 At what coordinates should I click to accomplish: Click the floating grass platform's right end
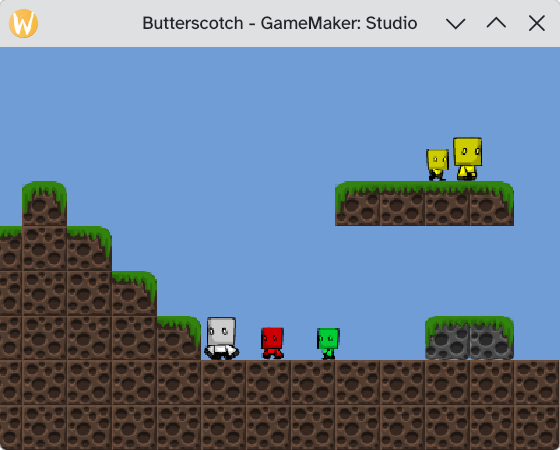coord(492,204)
